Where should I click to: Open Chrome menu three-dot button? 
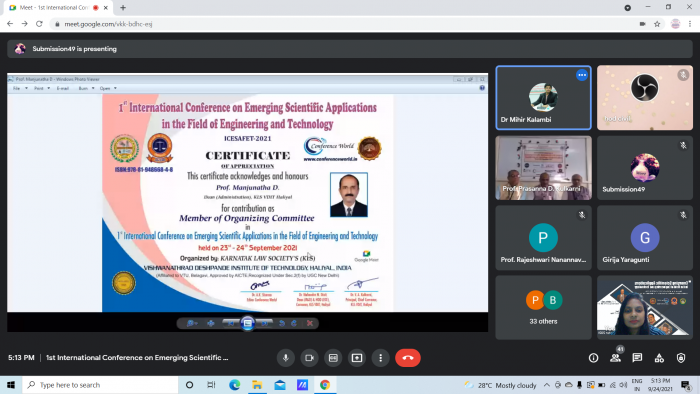690,24
